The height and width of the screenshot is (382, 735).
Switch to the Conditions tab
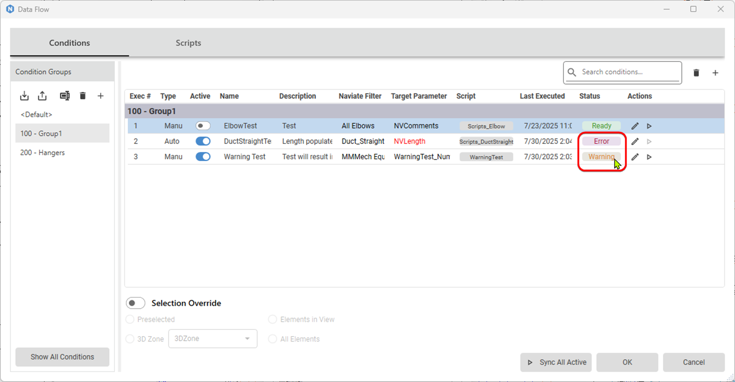(69, 43)
